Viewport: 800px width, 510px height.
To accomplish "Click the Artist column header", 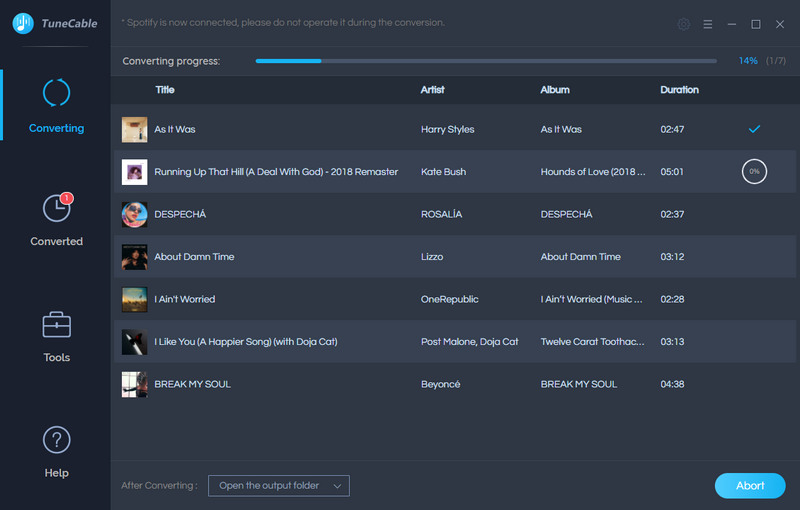I will 432,90.
